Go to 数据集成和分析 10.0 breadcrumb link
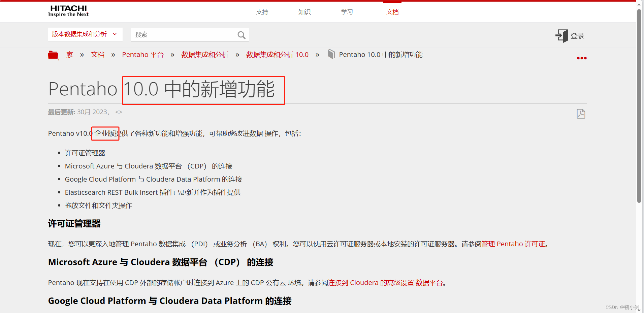Image resolution: width=644 pixels, height=313 pixels. tap(277, 55)
